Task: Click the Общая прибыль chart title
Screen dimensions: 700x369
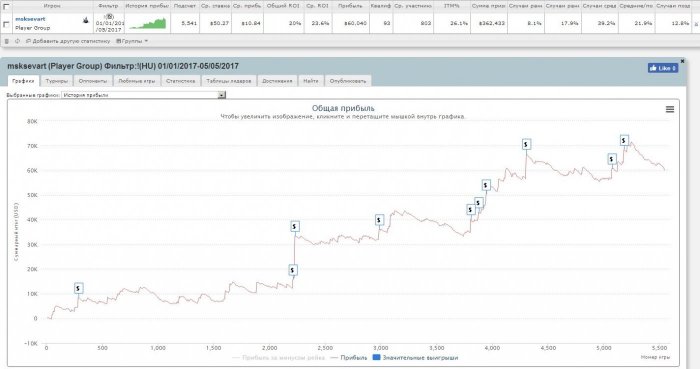Action: (x=343, y=108)
